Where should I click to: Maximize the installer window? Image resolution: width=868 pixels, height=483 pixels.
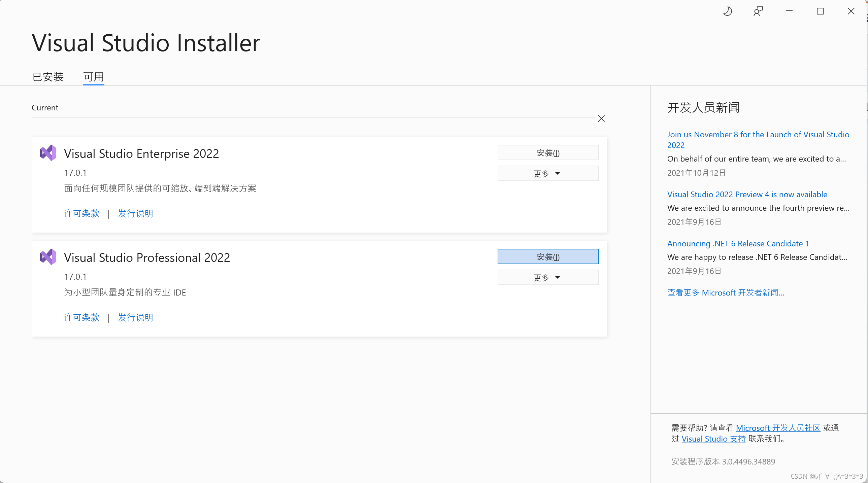pos(820,11)
